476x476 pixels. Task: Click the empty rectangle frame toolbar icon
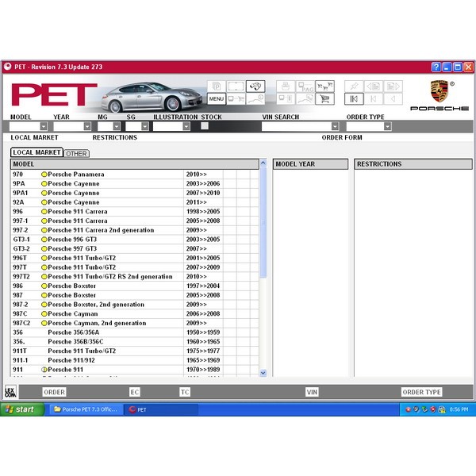[236, 86]
